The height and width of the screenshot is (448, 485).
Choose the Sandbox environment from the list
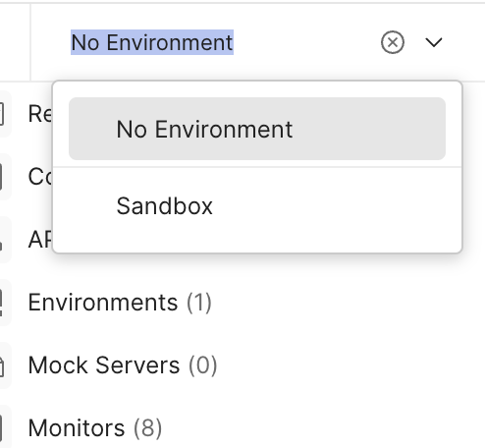(257, 206)
